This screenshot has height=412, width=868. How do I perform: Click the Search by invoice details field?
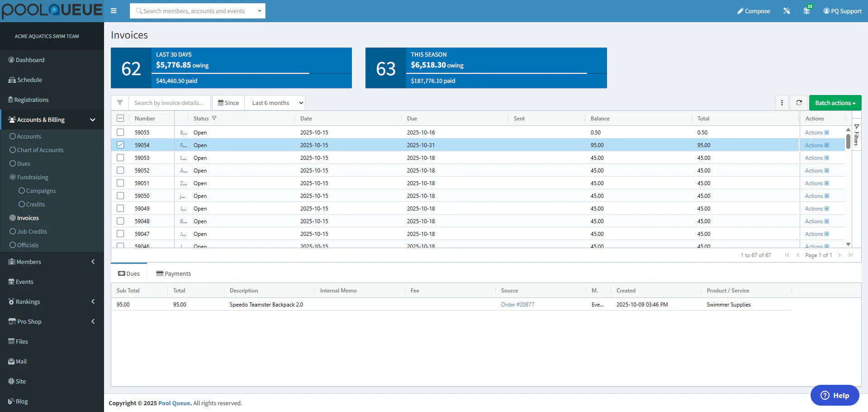[x=170, y=103]
